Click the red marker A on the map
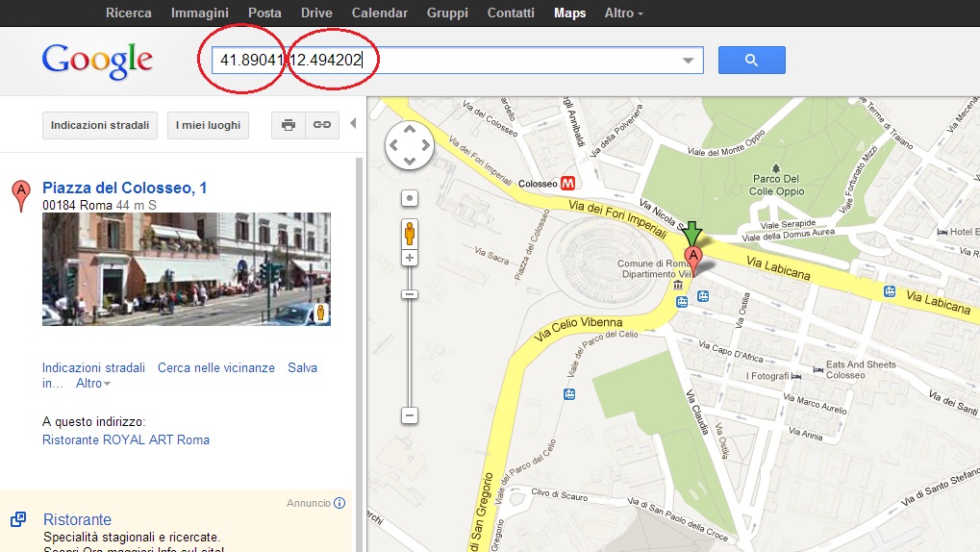Image resolution: width=980 pixels, height=552 pixels. click(692, 261)
